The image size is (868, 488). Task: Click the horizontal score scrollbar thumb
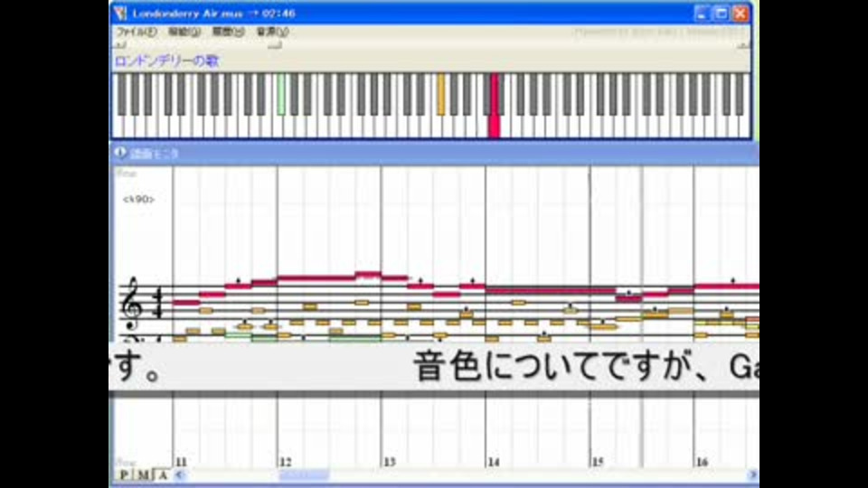304,474
